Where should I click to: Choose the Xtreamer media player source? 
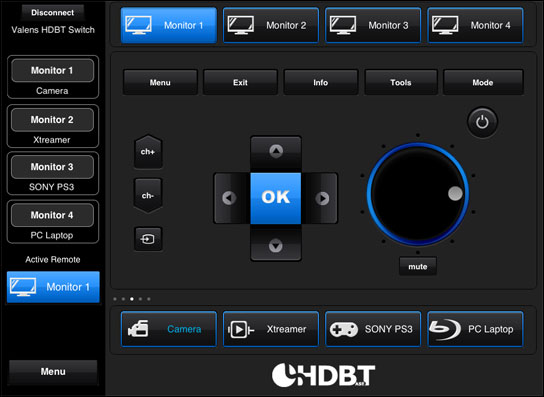(271, 329)
